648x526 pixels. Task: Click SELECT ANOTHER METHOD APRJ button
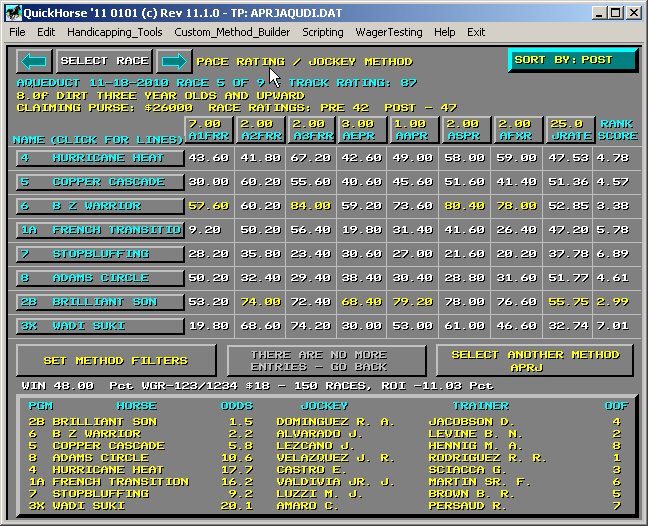tap(535, 360)
